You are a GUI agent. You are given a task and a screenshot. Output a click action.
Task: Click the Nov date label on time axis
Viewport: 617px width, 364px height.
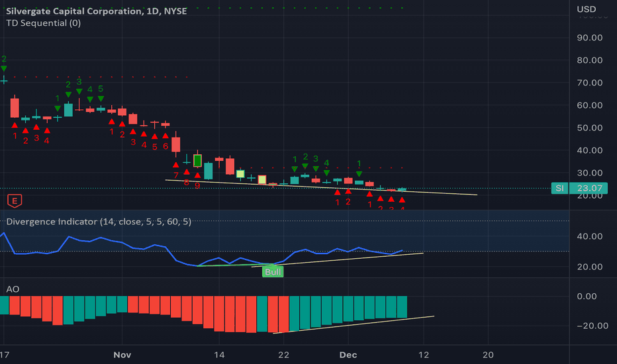pyautogui.click(x=122, y=355)
